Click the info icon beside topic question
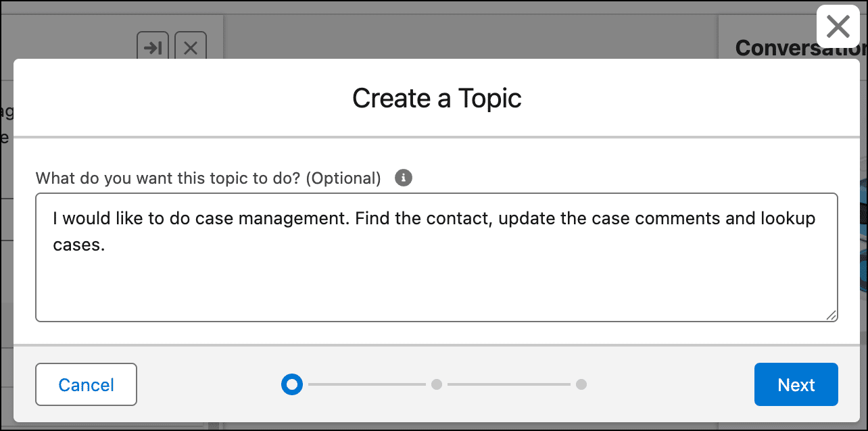Viewport: 868px width, 431px height. click(404, 178)
